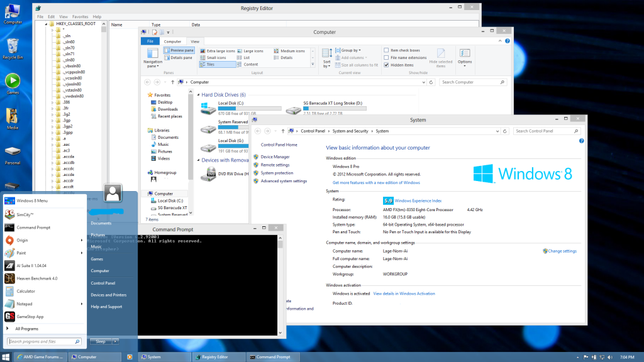Open the System address bar history dropdown
This screenshot has height=362, width=644.
coord(497,131)
